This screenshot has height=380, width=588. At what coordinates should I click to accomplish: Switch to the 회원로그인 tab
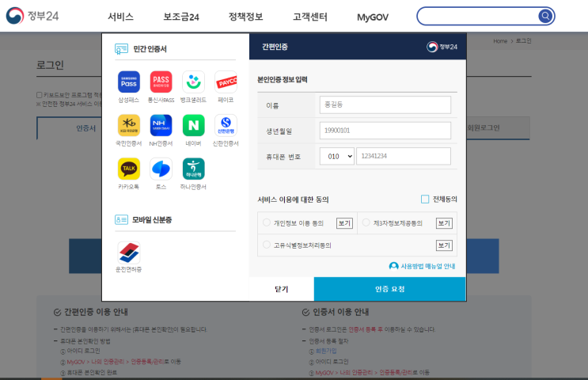pos(498,128)
